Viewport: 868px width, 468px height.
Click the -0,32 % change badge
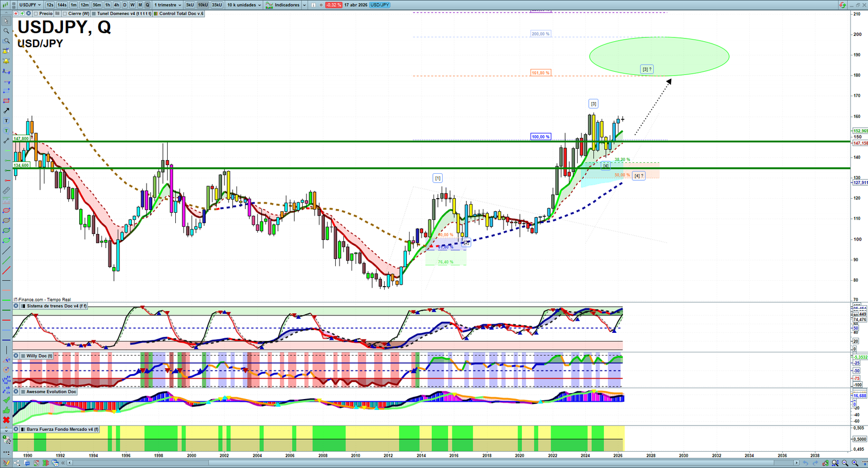pos(334,5)
